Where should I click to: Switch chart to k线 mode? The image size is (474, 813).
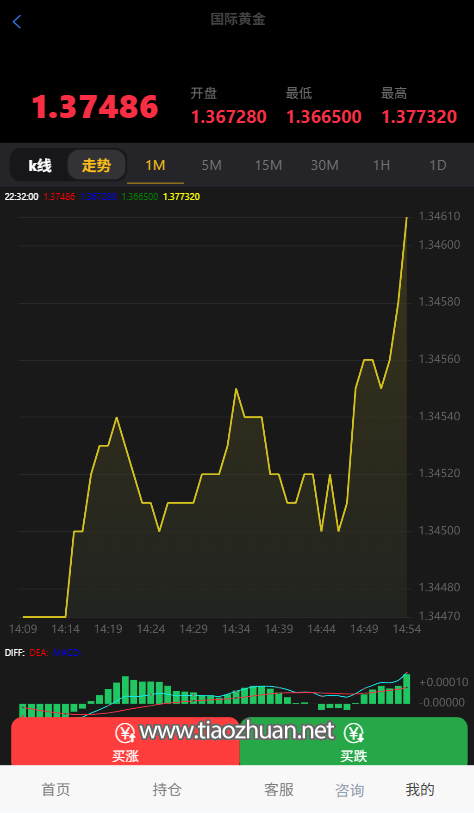tap(40, 165)
